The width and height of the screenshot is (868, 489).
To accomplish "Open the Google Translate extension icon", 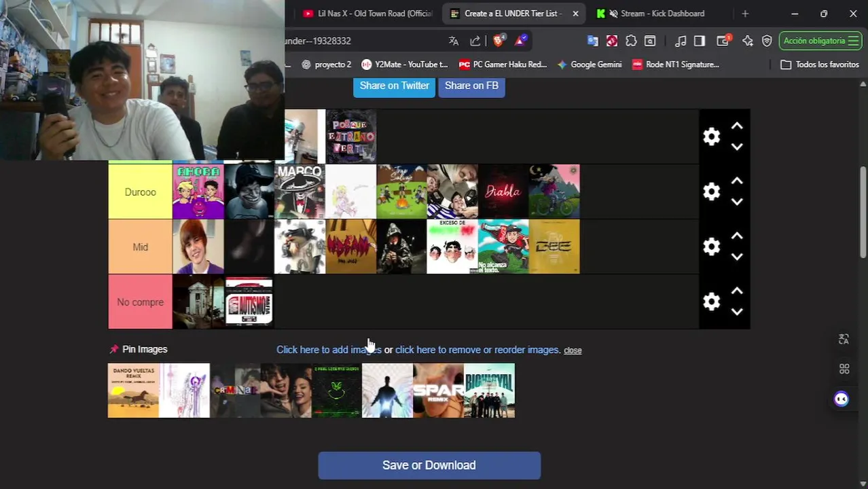I will coord(592,41).
